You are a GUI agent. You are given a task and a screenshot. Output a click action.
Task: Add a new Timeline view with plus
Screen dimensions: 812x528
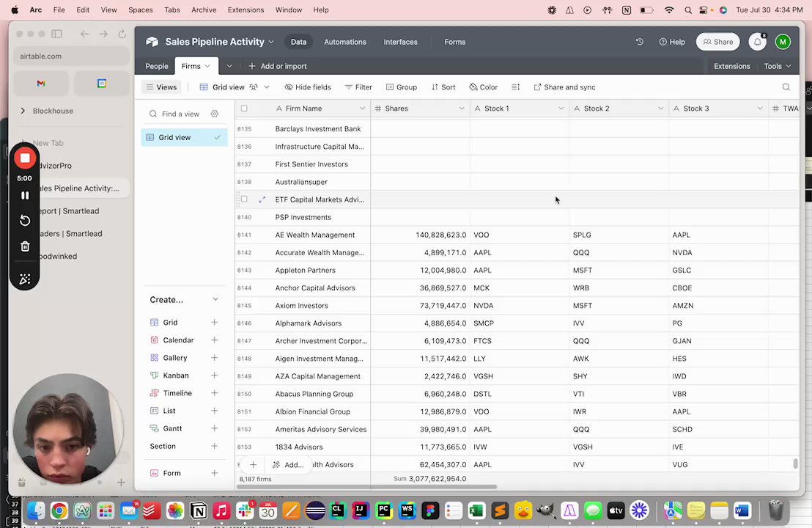point(215,393)
